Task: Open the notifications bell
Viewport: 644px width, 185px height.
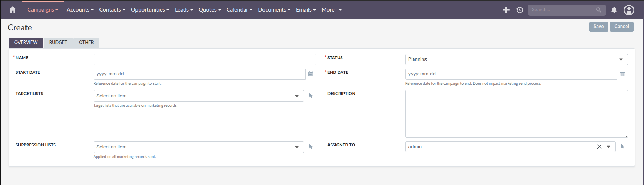Action: [x=614, y=10]
